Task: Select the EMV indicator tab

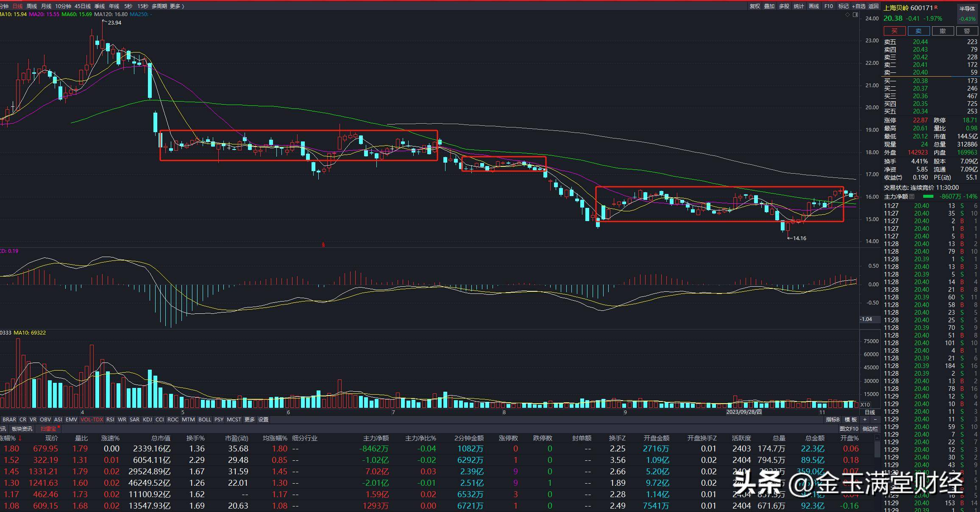Action: (x=71, y=420)
